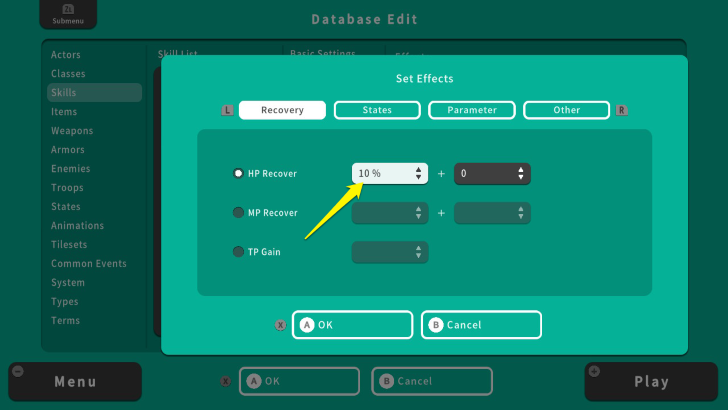This screenshot has width=728, height=410.
Task: Open Armors in the database list
Action: (68, 150)
